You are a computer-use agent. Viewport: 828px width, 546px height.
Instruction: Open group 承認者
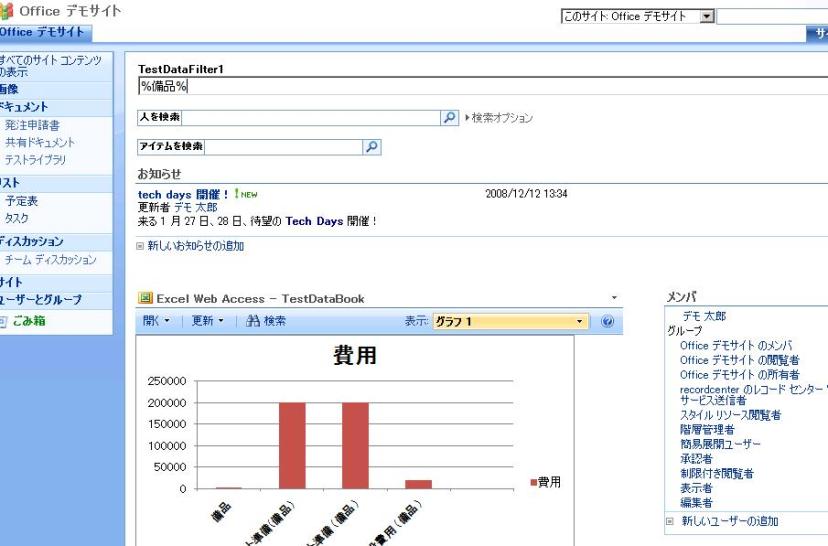click(696, 459)
